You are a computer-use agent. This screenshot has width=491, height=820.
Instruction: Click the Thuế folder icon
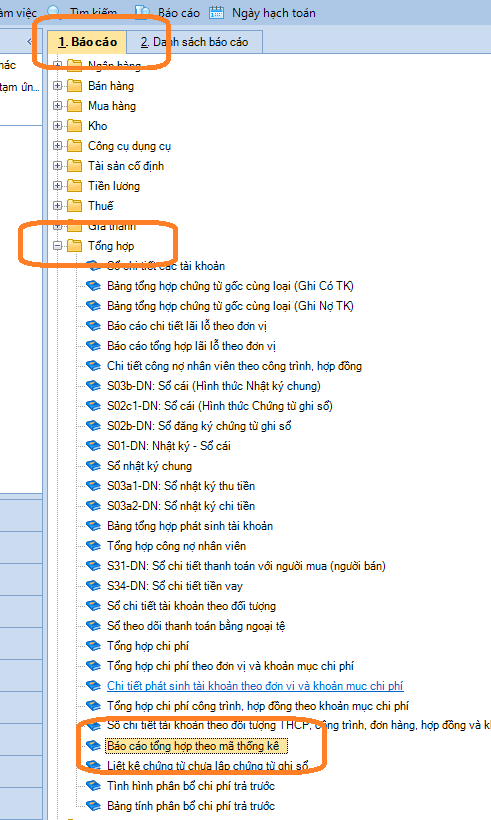pyautogui.click(x=75, y=206)
